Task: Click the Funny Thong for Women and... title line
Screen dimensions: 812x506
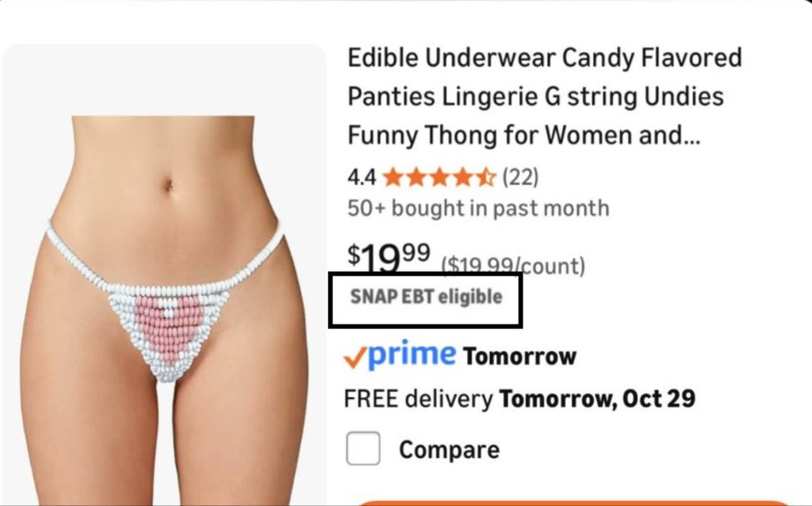Action: coord(523,135)
